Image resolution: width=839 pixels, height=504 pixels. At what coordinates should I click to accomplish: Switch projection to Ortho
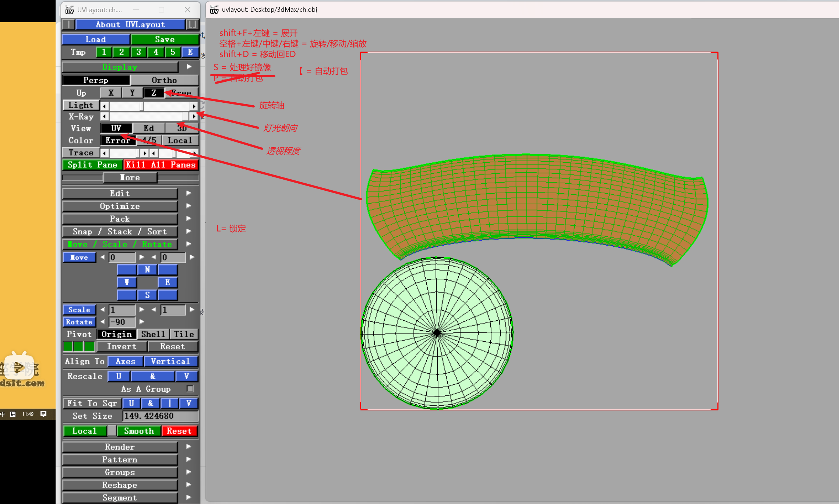(164, 80)
